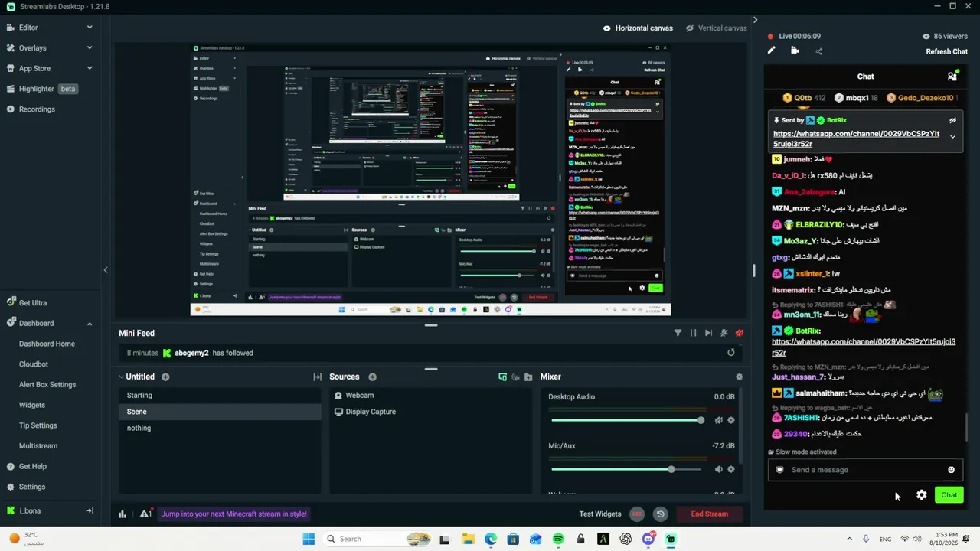Skip the current Mini Feed alert

[x=708, y=333]
